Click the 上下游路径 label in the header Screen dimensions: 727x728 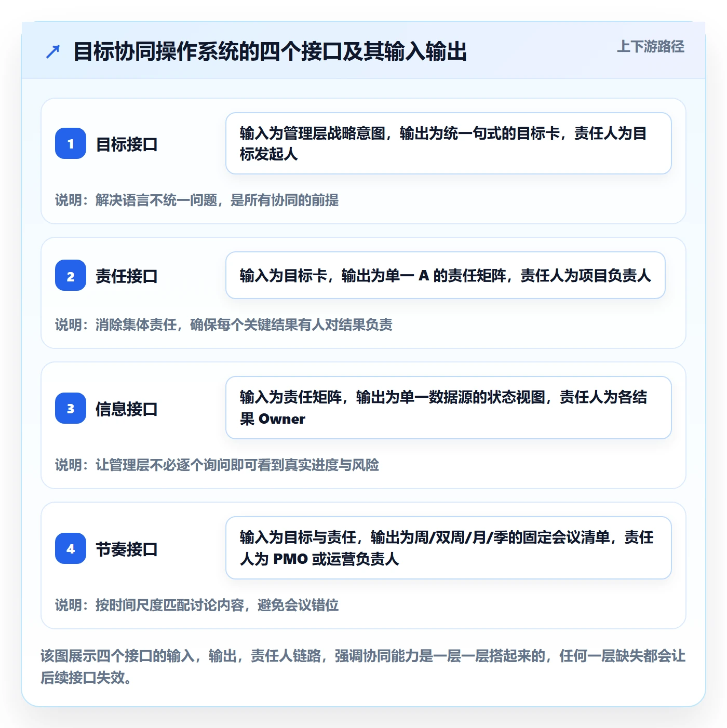click(x=651, y=47)
